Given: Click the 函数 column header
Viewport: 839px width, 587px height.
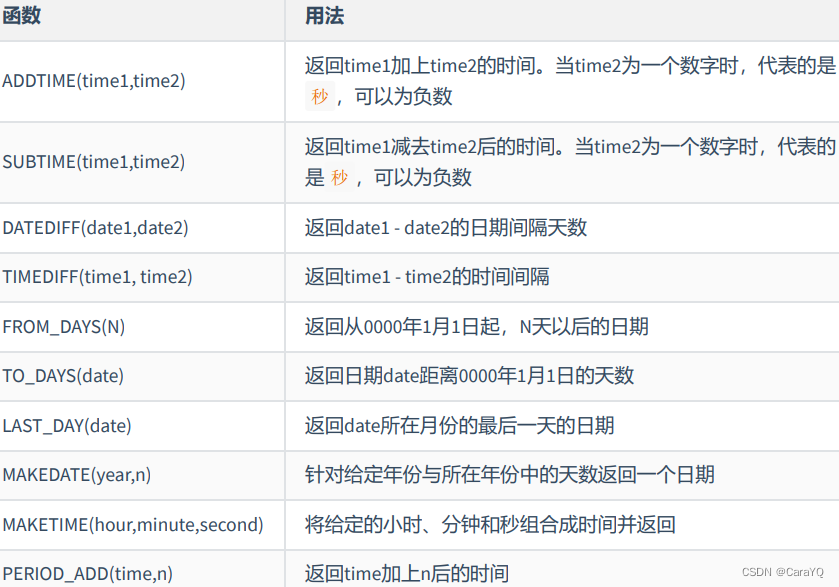Looking at the screenshot, I should point(24,17).
